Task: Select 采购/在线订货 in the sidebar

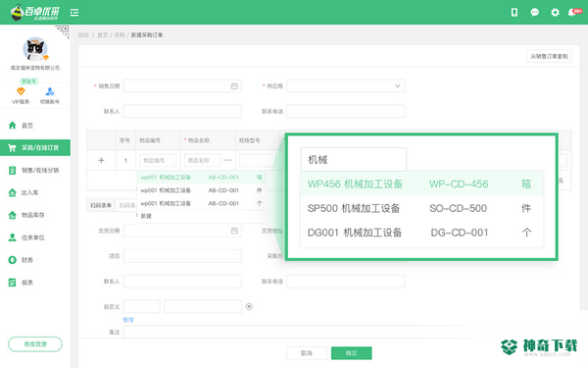Action: pos(35,147)
